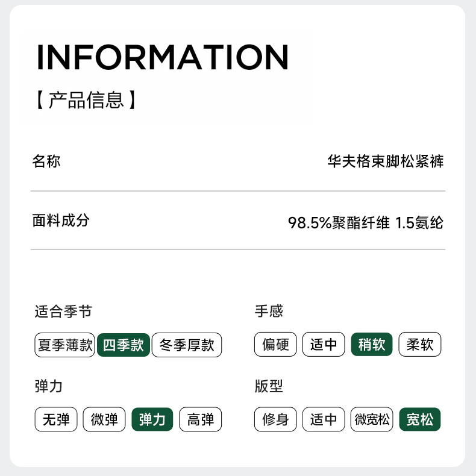This screenshot has width=476, height=476.
Task: Select 适中 under 版型
Action: tap(324, 419)
